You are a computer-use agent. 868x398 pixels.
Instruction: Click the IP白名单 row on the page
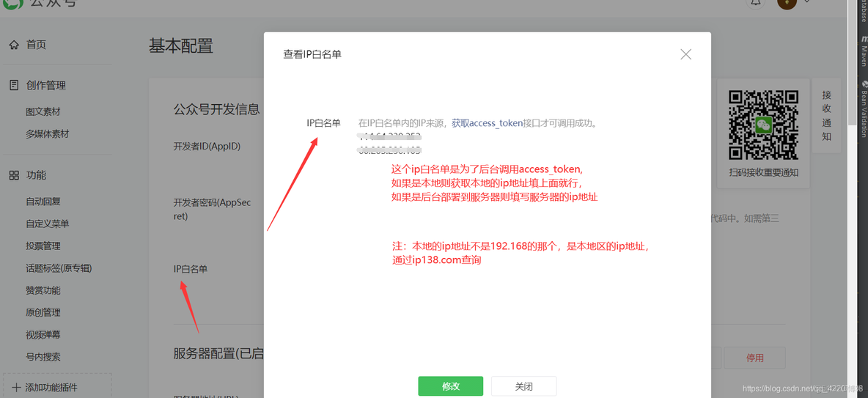click(x=191, y=269)
